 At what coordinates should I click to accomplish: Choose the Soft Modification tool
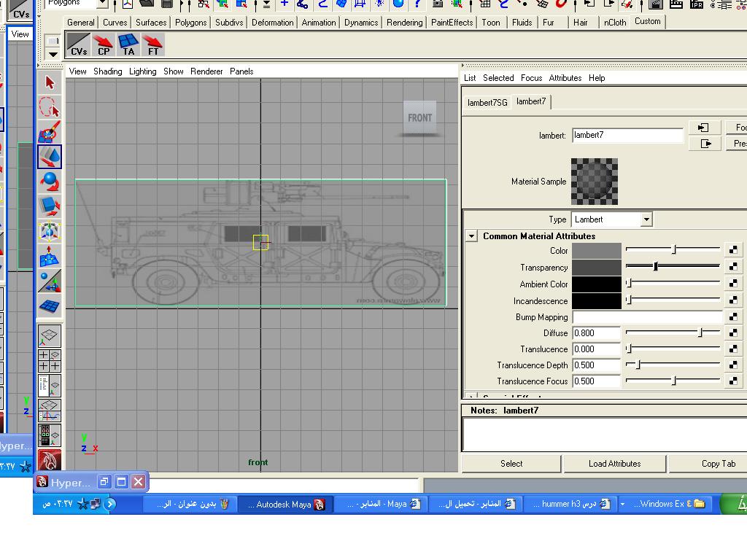(50, 256)
